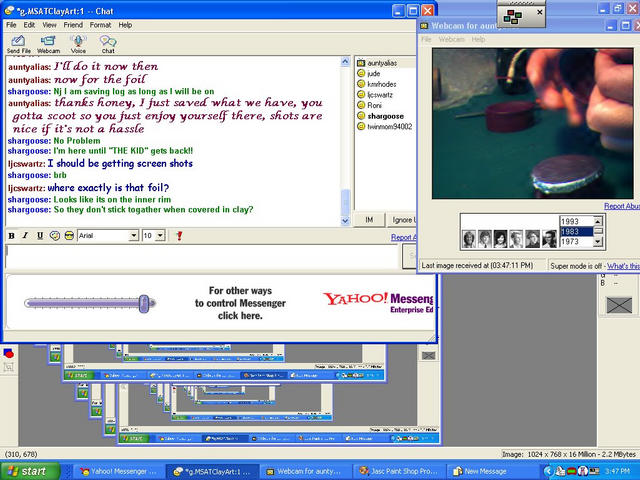Screen dimensions: 640x480
Task: Click the down arrow of chat scrollbar
Action: [x=345, y=221]
